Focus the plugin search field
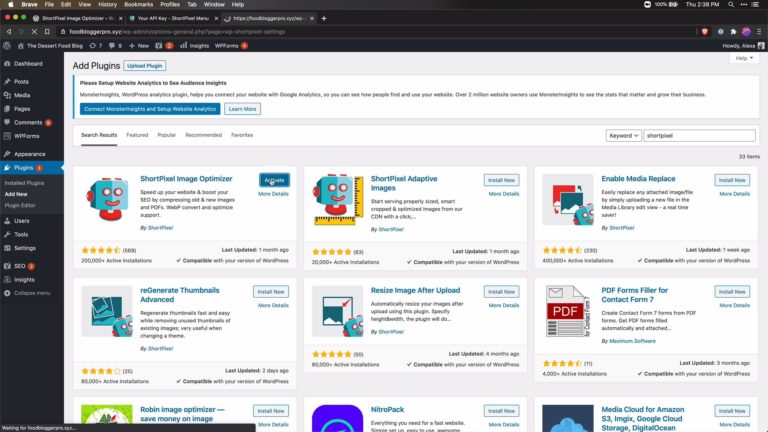The image size is (768, 432). (x=699, y=136)
